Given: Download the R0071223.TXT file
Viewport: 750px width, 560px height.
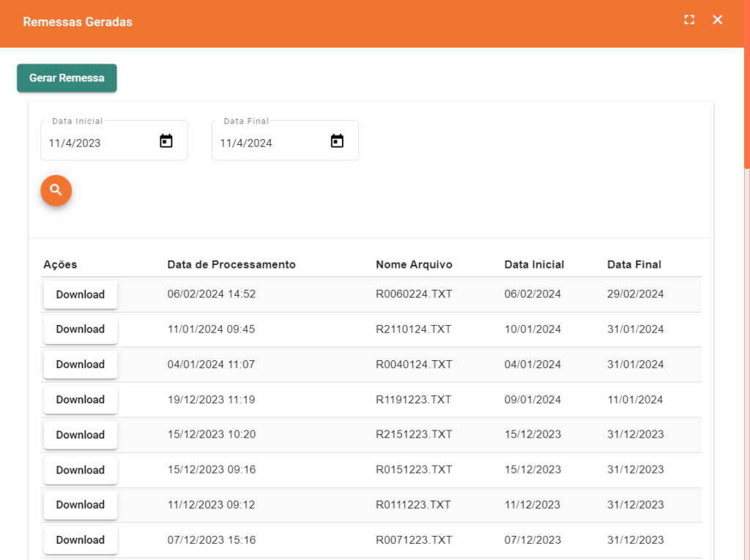Looking at the screenshot, I should coord(81,540).
